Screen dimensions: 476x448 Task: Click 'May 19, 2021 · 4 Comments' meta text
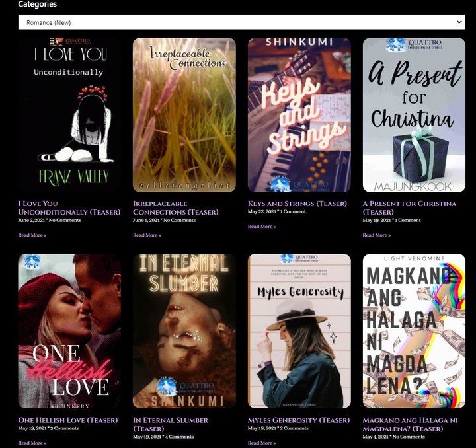(163, 437)
